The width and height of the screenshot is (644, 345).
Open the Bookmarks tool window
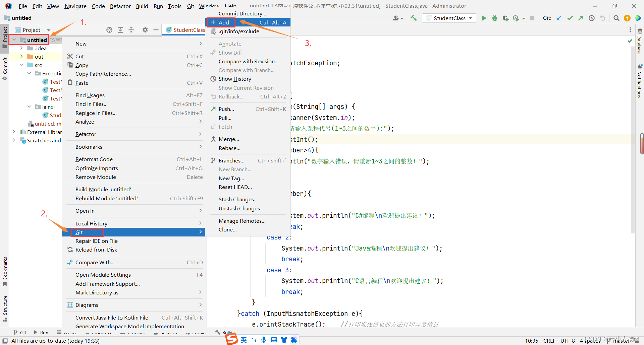pos(5,272)
